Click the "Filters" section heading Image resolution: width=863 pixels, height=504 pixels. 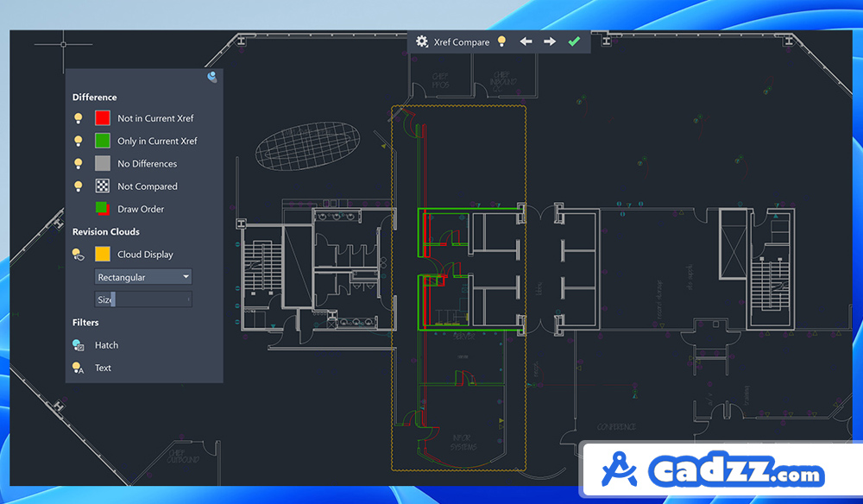click(85, 323)
